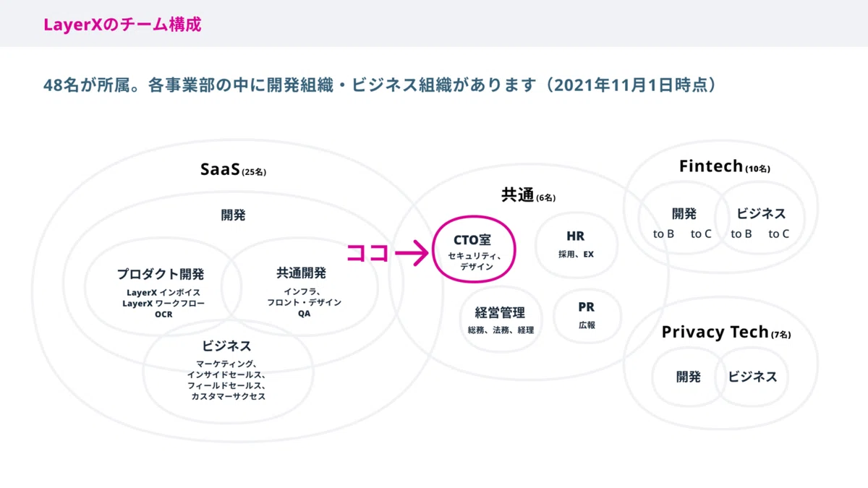Click the 'デザイン' text inside the CTO室 circle

[477, 267]
